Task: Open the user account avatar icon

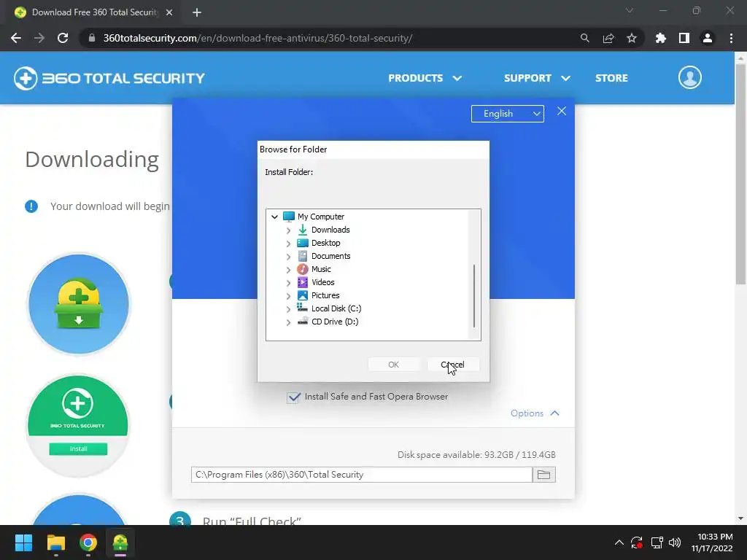Action: (690, 77)
